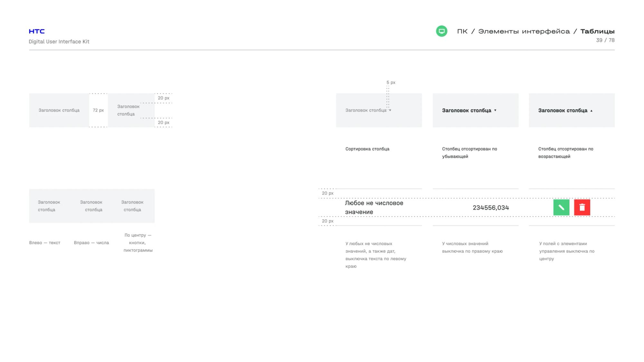The width and height of the screenshot is (644, 362).
Task: Select the ПК breadcrumb item
Action: pyautogui.click(x=462, y=31)
